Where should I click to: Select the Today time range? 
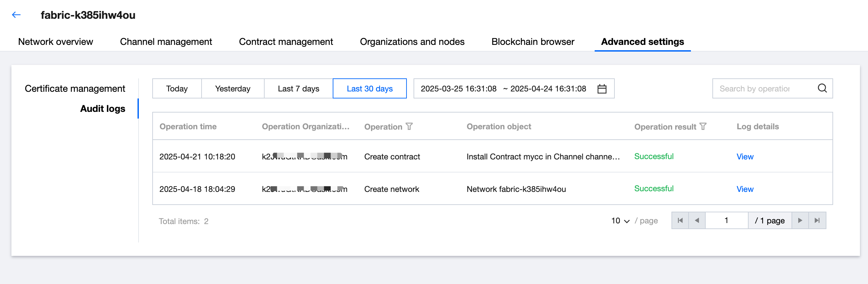click(x=177, y=88)
